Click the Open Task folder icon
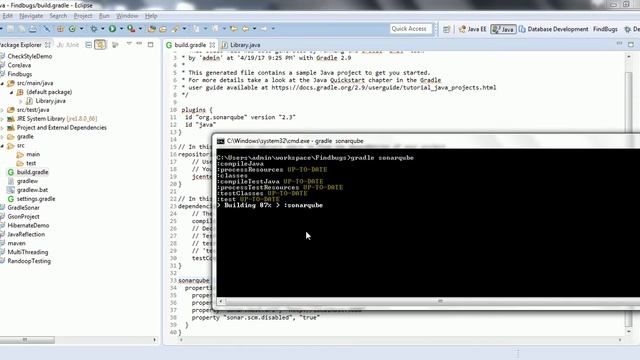Viewport: 640px width, 360px height. click(x=163, y=29)
